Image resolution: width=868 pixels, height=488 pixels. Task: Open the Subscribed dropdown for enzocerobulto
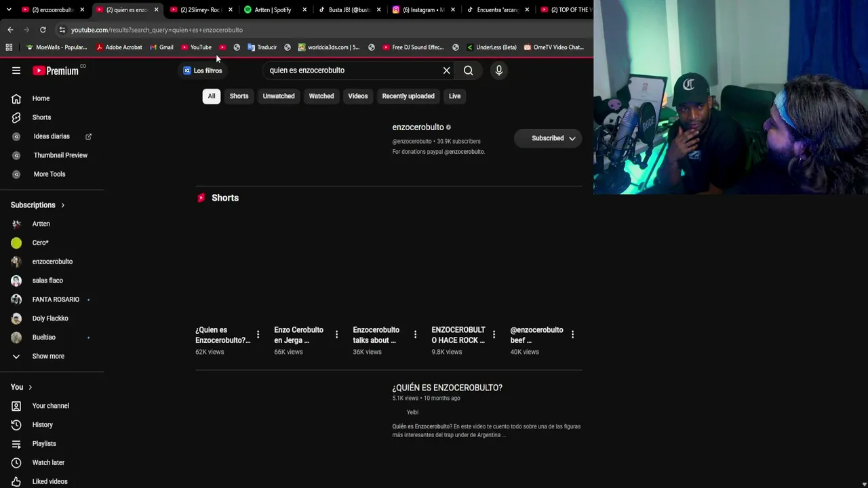(x=548, y=138)
